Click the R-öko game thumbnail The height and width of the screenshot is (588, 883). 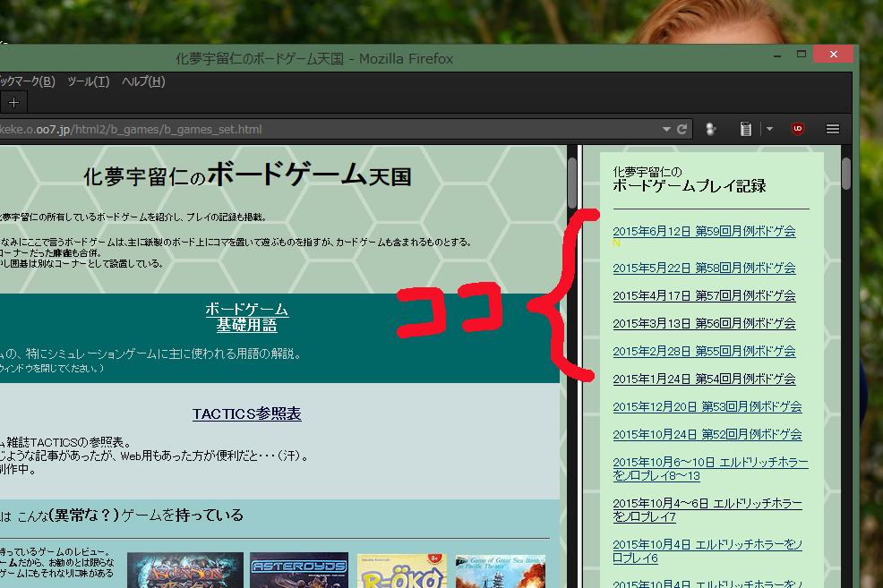(402, 571)
